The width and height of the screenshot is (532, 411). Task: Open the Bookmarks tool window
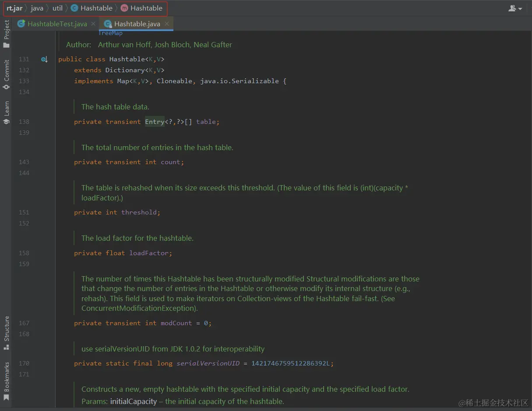pos(6,382)
